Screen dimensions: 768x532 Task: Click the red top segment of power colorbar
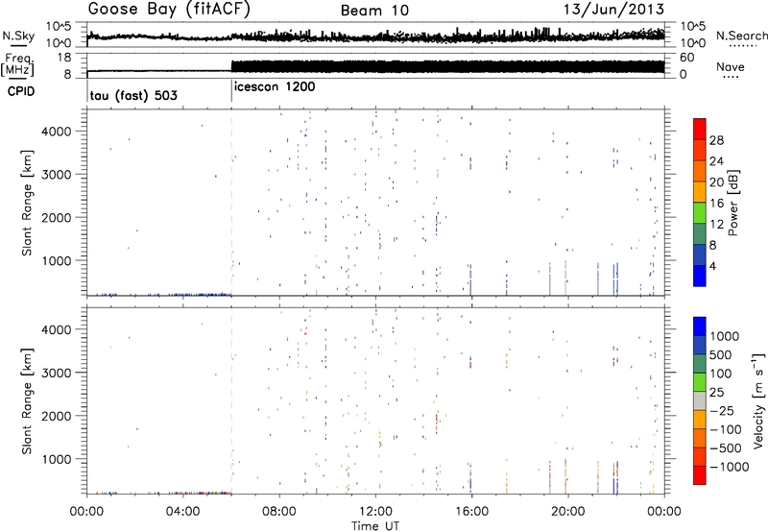point(700,129)
